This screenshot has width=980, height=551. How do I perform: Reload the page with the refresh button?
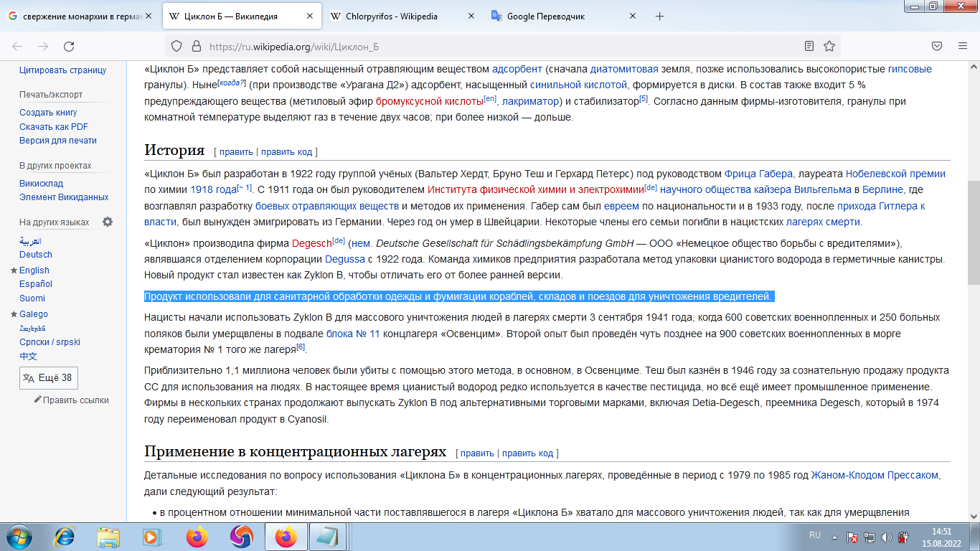coord(69,47)
